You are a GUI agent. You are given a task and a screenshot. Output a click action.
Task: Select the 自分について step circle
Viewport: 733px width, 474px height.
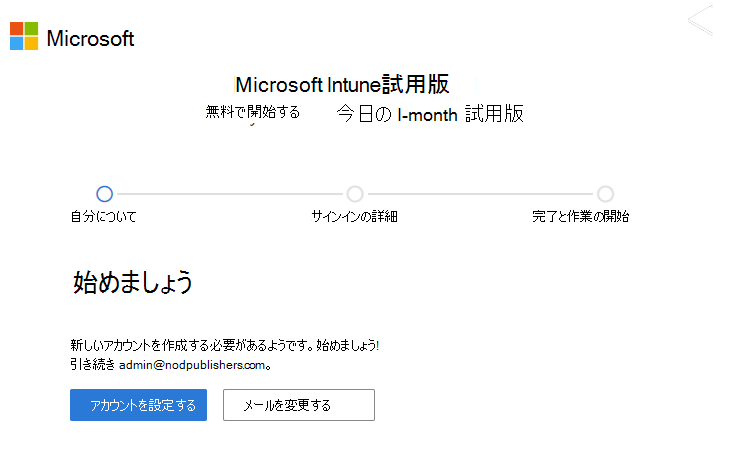coord(104,194)
